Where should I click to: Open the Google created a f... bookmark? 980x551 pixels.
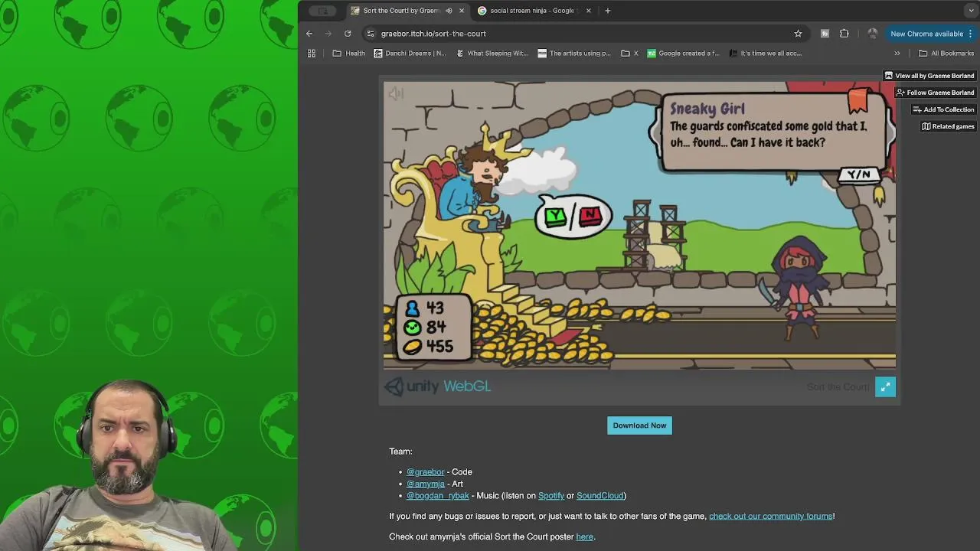point(684,54)
